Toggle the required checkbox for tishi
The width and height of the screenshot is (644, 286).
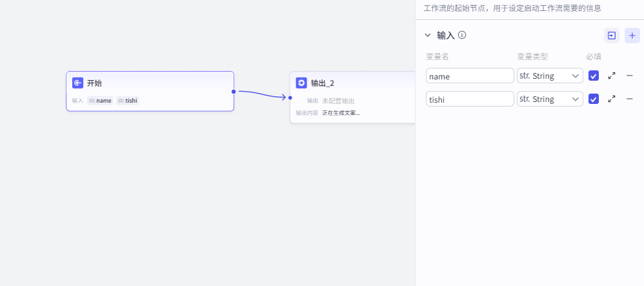pos(594,99)
